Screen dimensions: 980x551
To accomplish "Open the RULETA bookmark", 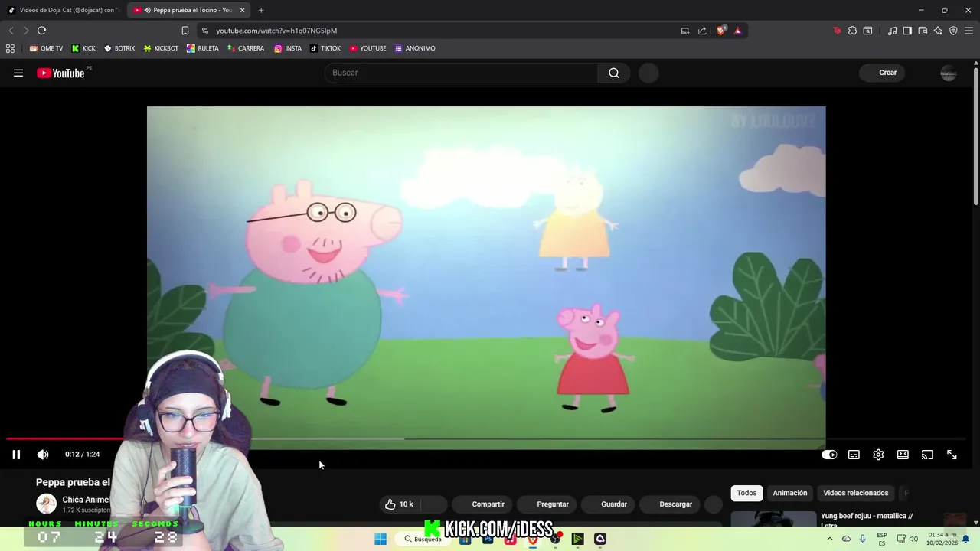I will (x=202, y=48).
